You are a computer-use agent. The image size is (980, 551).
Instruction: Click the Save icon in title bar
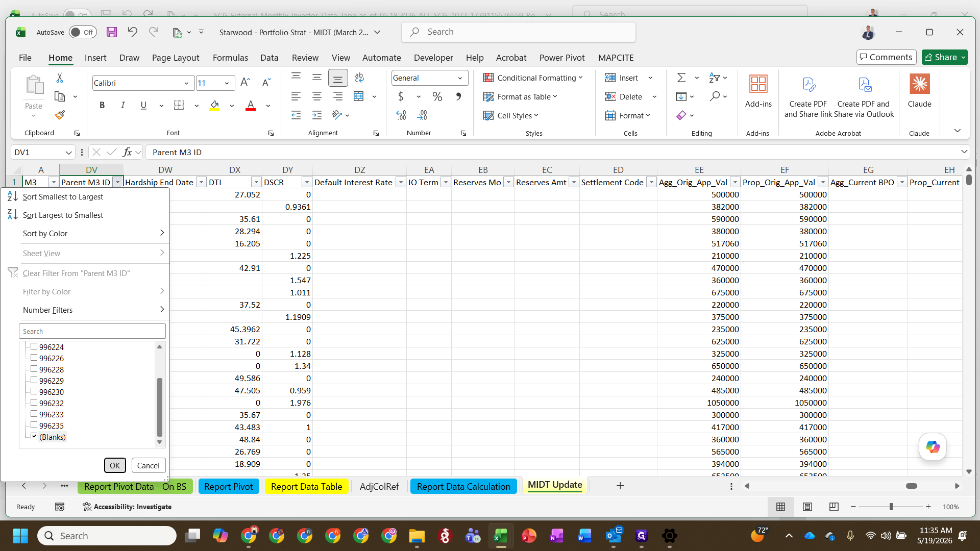(x=111, y=32)
